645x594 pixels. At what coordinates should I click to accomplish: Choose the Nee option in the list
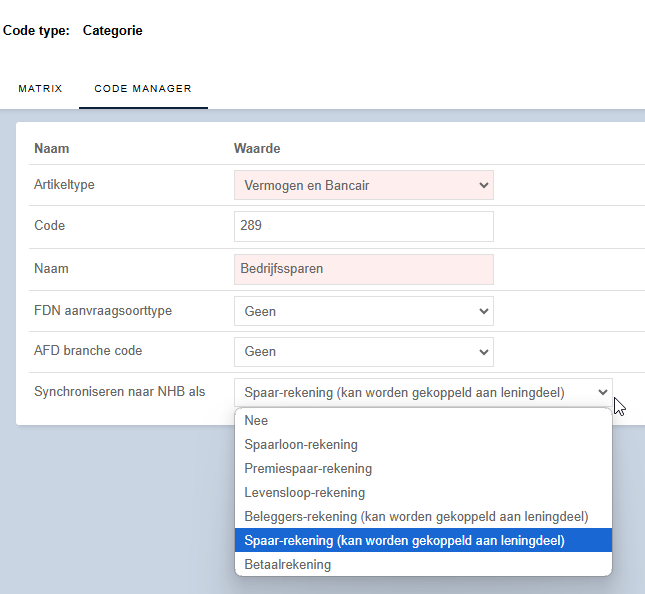423,420
